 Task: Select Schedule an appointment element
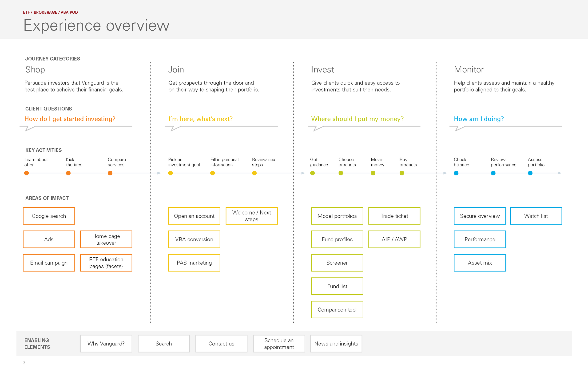click(x=279, y=344)
